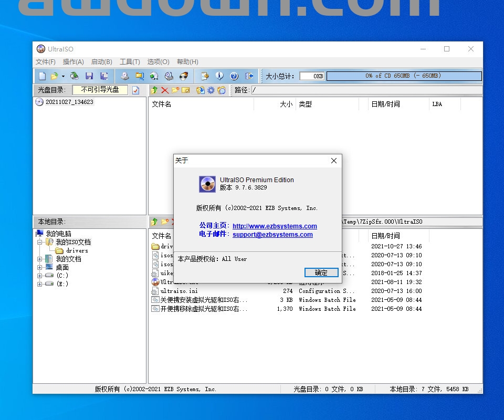This screenshot has height=420, width=504.
Task: Open the dropdown arrow next to Open icon
Action: 63,76
